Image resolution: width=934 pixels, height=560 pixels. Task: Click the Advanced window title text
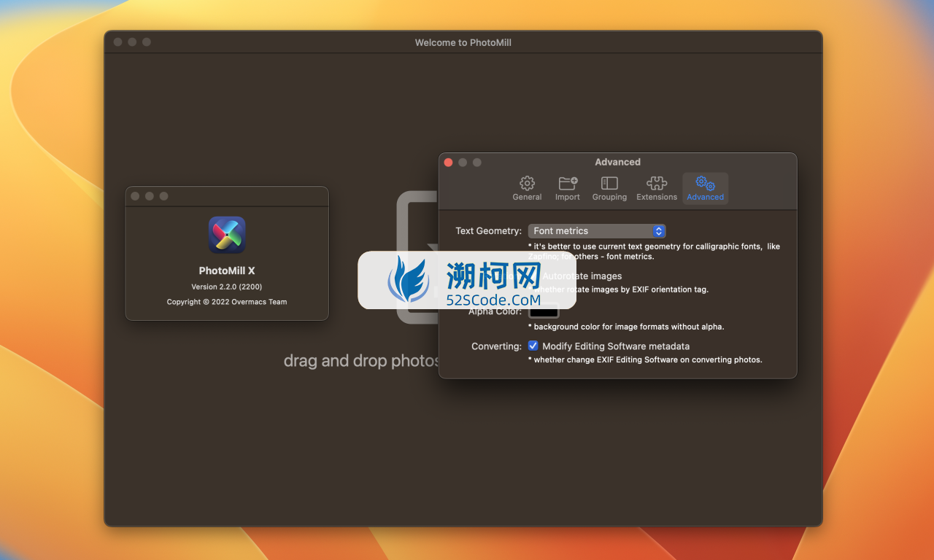tap(617, 162)
